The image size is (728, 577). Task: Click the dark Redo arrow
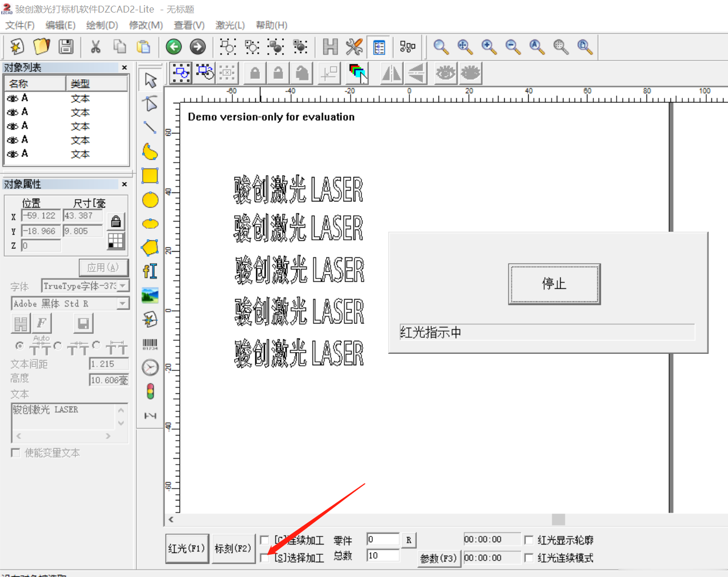198,46
